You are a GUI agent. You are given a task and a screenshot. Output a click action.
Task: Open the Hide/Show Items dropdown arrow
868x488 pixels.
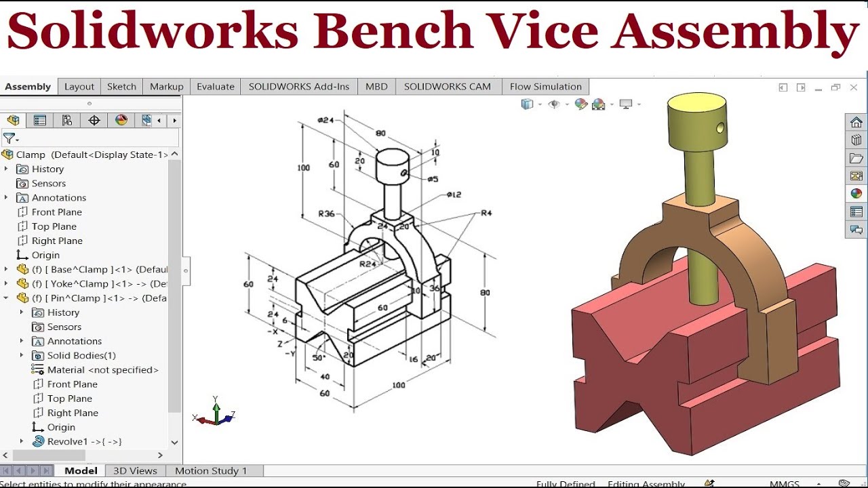(566, 104)
